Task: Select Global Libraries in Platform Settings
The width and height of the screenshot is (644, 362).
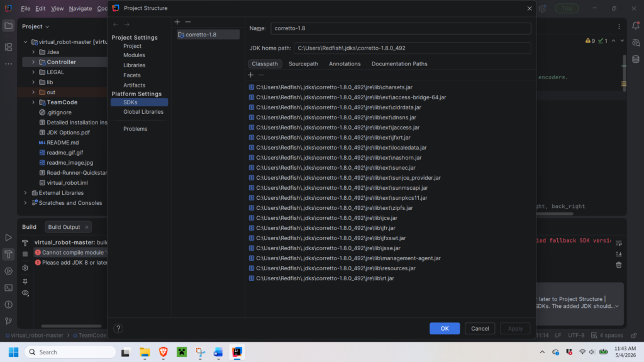Action: tap(143, 112)
